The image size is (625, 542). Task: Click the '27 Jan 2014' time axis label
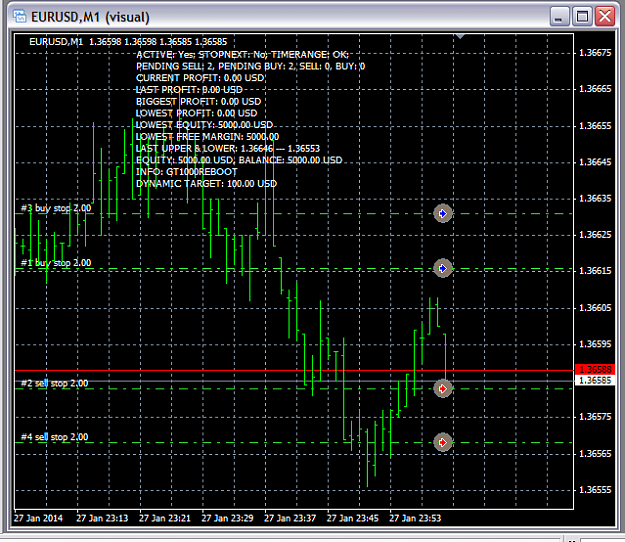[38, 518]
